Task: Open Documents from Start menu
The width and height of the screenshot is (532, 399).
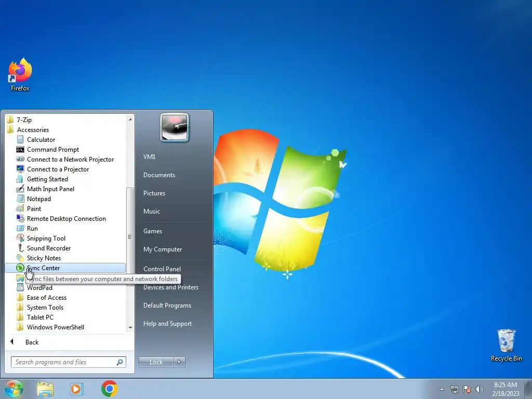Action: pos(159,175)
